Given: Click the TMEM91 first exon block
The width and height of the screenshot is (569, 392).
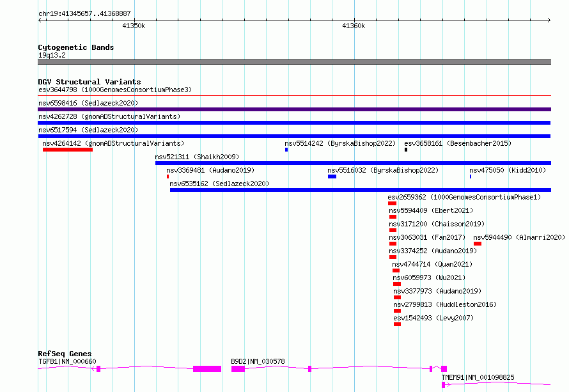Looking at the screenshot, I should 443,385.
